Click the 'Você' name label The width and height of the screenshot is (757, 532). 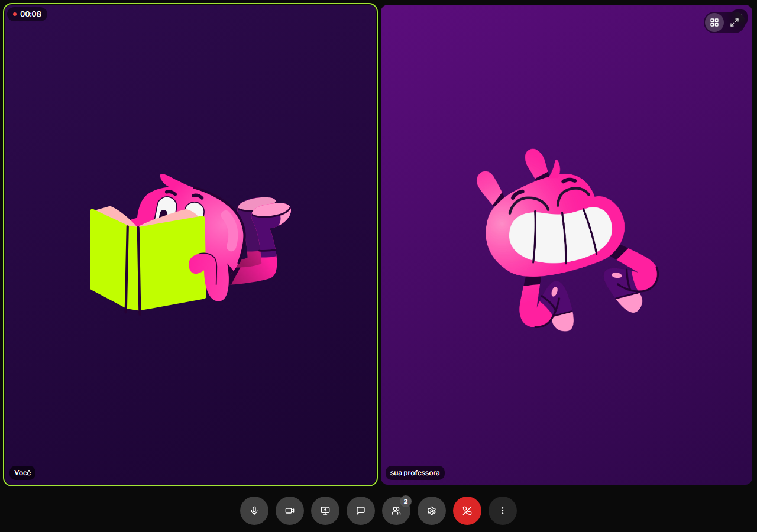click(22, 473)
